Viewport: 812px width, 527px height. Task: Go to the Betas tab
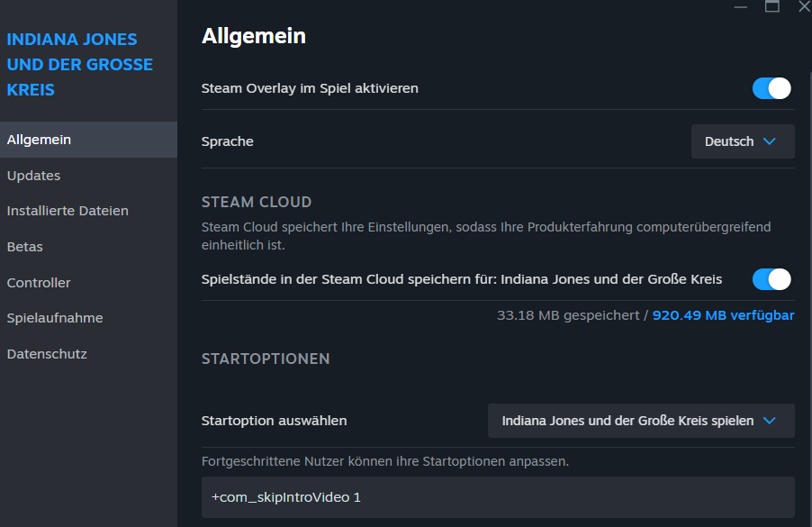click(x=88, y=247)
